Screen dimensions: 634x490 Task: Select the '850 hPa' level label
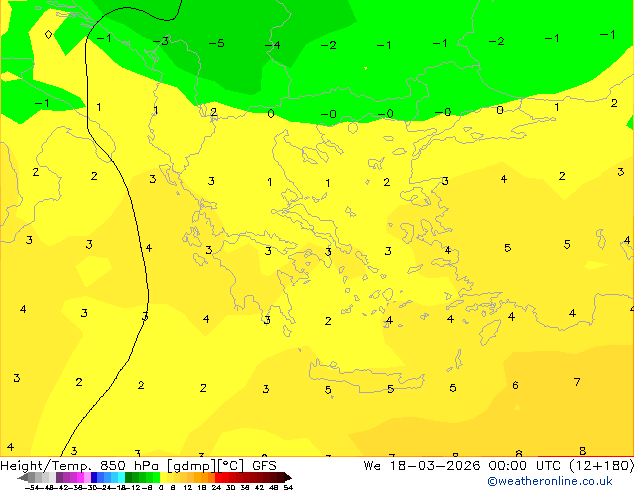tap(131, 466)
